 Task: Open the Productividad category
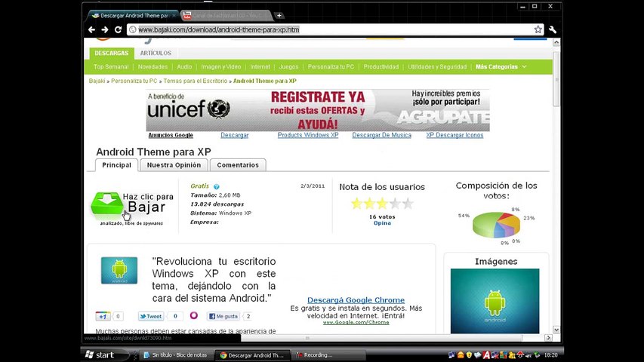click(x=381, y=67)
